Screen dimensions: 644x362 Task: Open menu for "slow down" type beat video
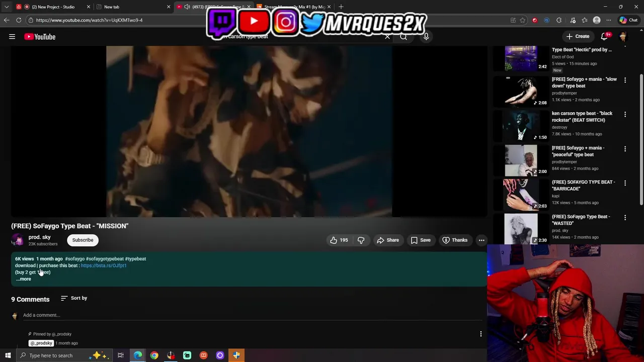click(625, 80)
